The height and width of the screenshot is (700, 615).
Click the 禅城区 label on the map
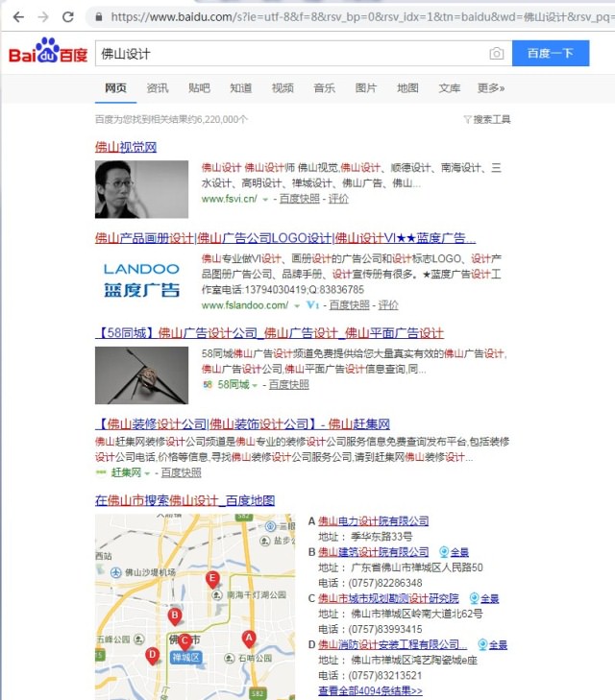point(185,658)
